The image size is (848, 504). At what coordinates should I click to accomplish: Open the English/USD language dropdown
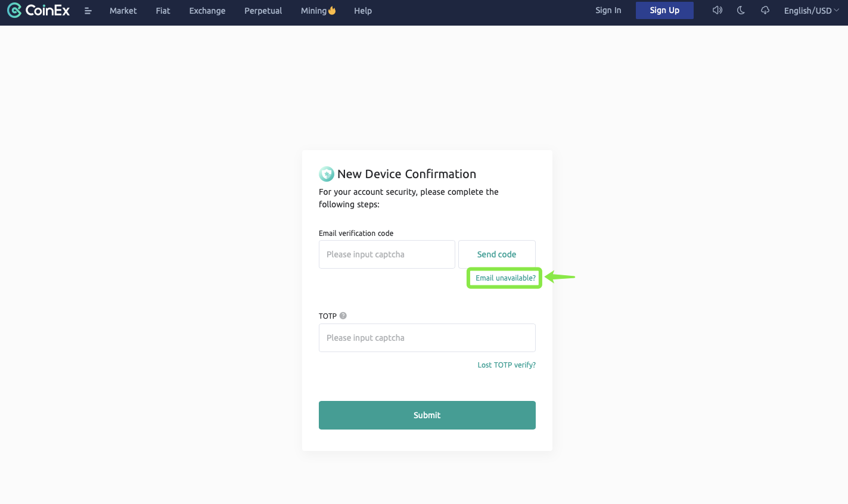[x=811, y=10]
